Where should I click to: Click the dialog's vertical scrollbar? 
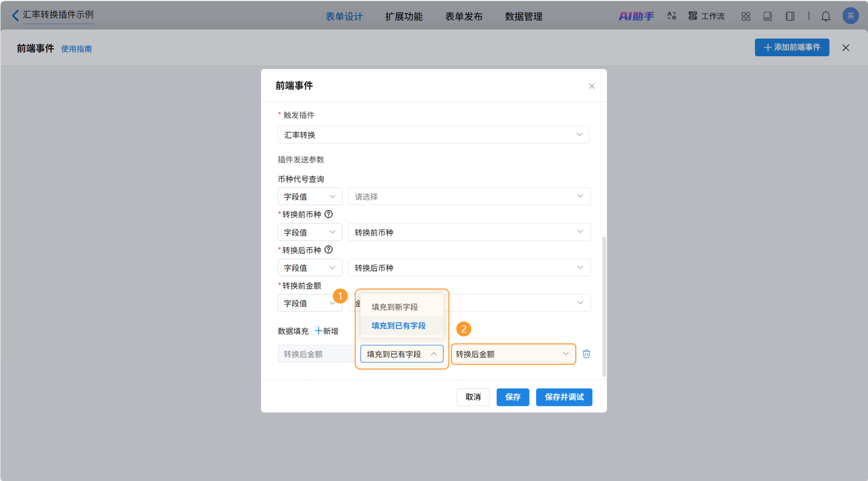(x=604, y=306)
